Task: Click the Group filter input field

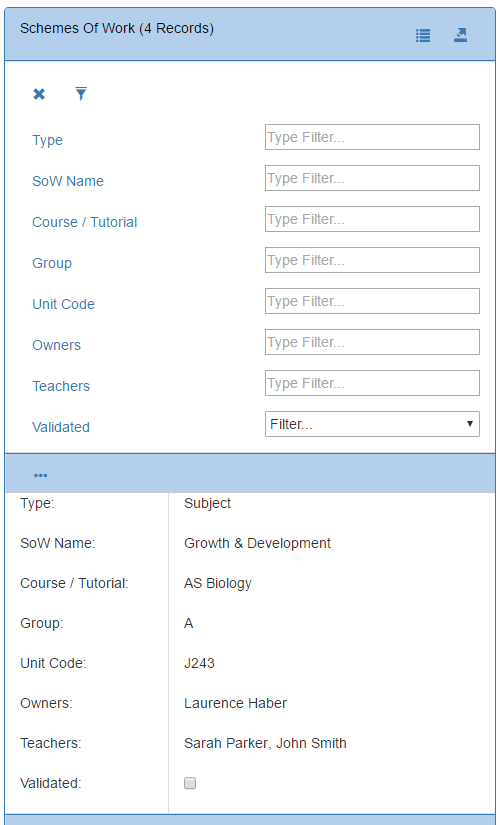Action: click(x=372, y=260)
